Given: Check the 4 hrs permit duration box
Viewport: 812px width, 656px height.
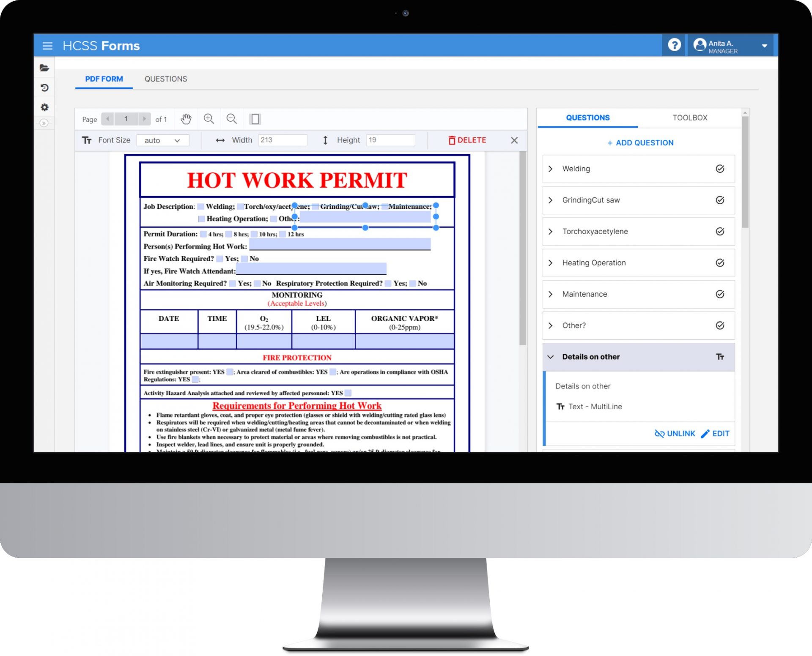Looking at the screenshot, I should (x=203, y=234).
